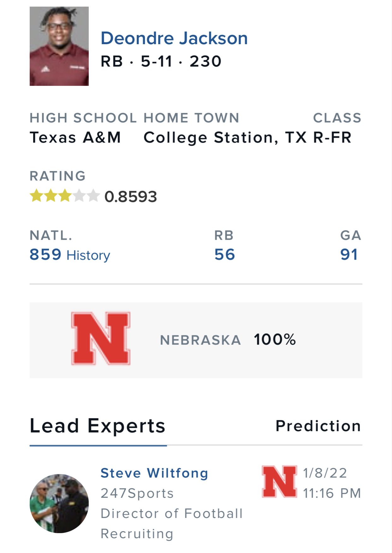Image resolution: width=392 pixels, height=553 pixels.
Task: Click the small Nebraska prediction logo
Action: point(279,482)
